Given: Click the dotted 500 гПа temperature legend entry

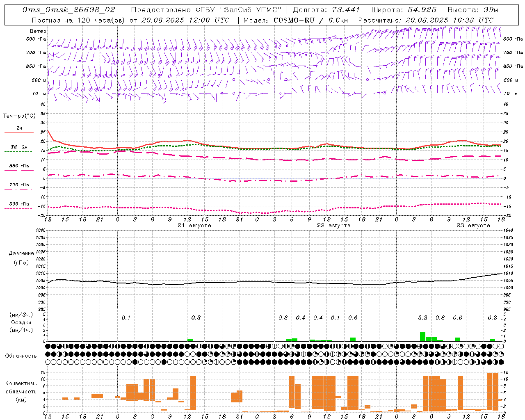Looking at the screenshot, I should 18,204.
